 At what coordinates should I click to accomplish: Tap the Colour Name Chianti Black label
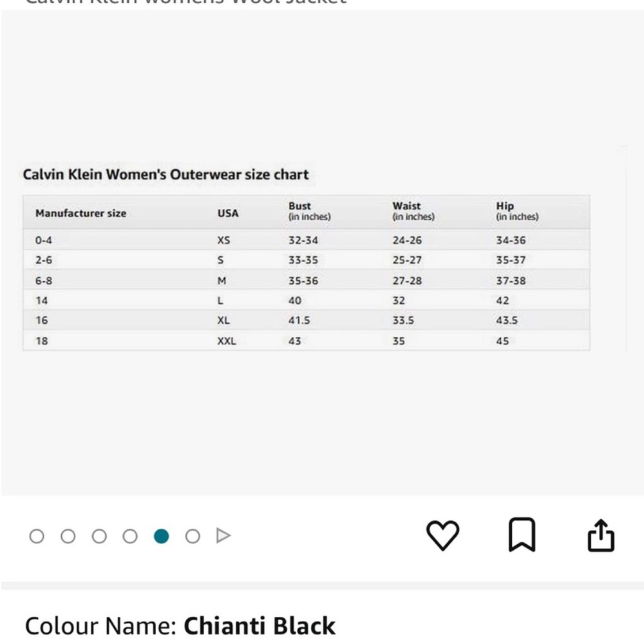(180, 626)
